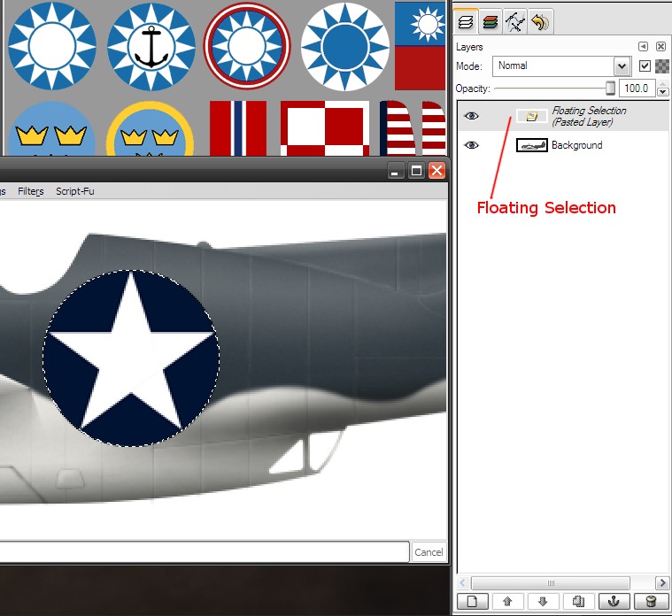The height and width of the screenshot is (616, 672).
Task: Click the Opacity slider handle
Action: [x=610, y=89]
